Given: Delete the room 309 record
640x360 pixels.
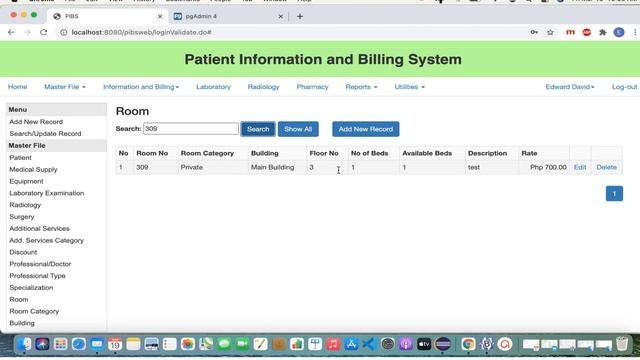Looking at the screenshot, I should tap(606, 167).
